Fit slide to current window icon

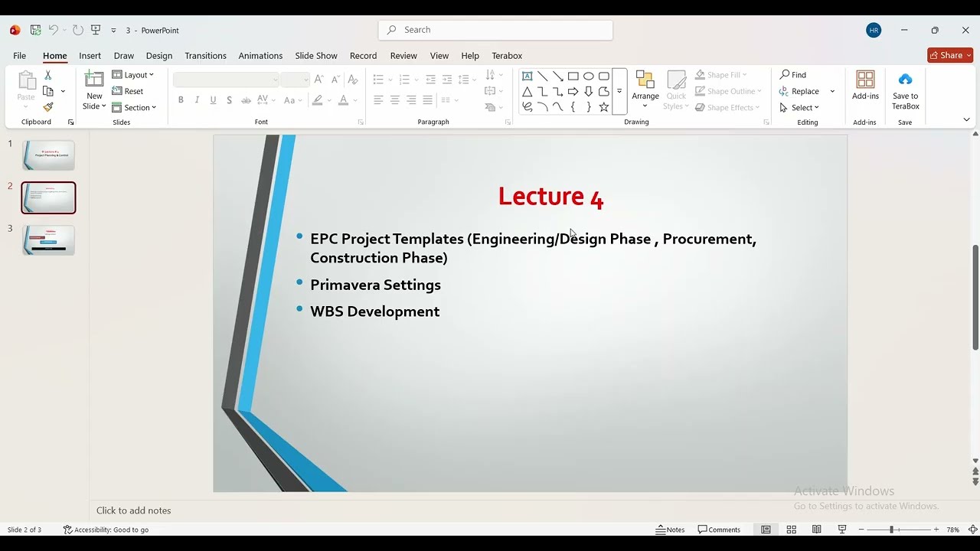(972, 530)
